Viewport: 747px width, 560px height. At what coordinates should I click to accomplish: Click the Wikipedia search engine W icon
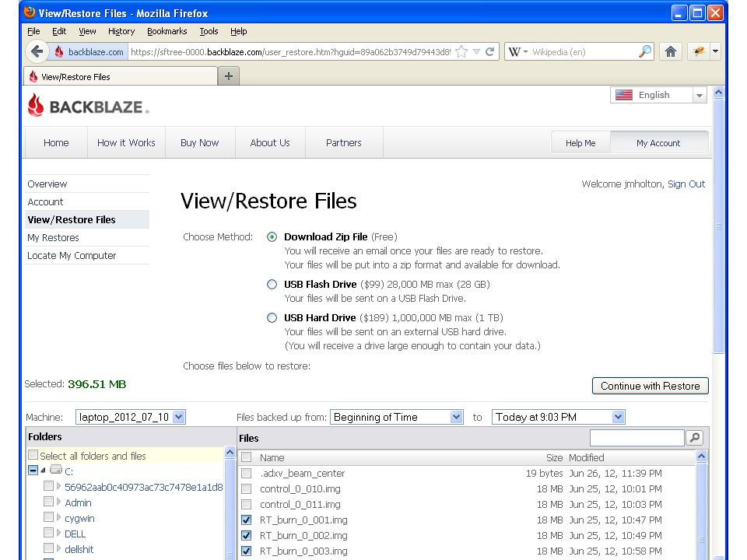click(x=514, y=52)
